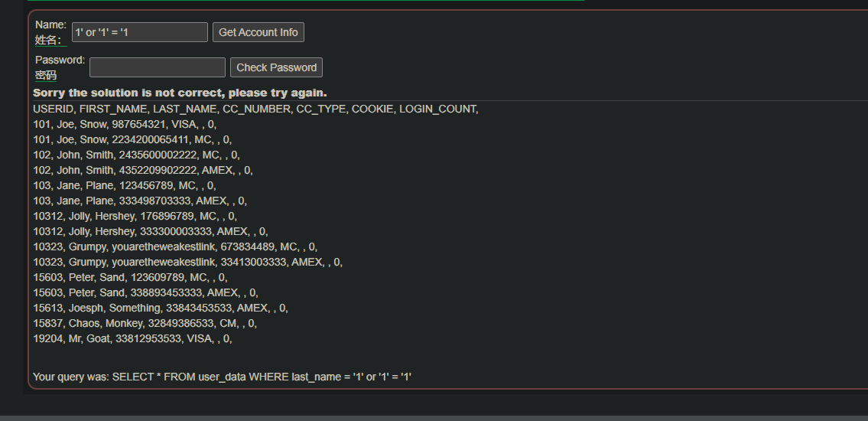Viewport: 868px width, 421px height.
Task: Focus the empty Password input field
Action: pos(158,67)
